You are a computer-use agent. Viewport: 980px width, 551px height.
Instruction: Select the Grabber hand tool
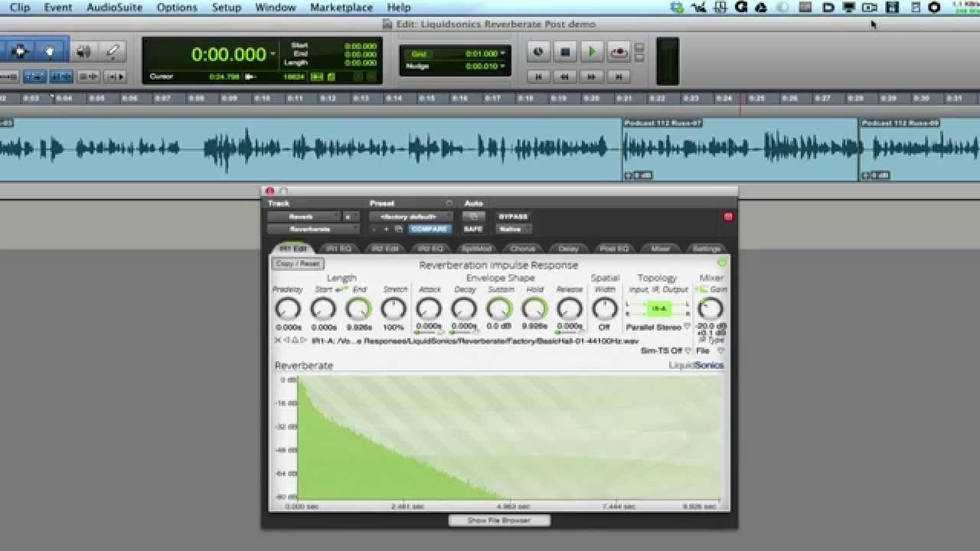50,51
